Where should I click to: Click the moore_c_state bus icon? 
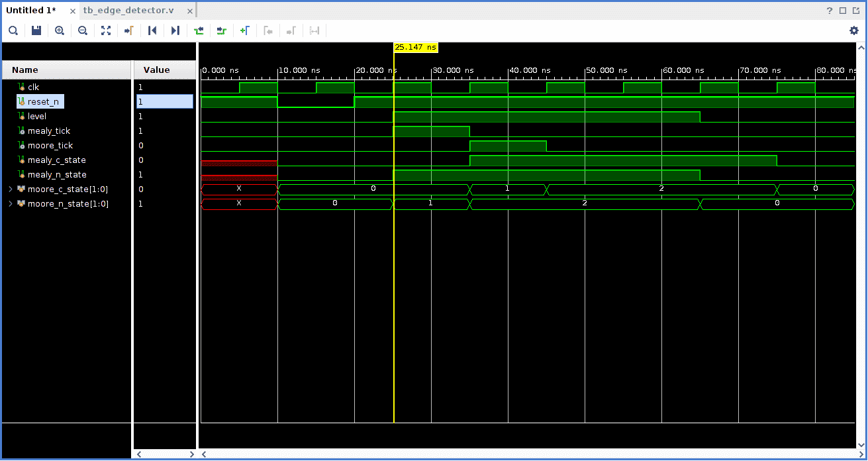click(21, 189)
